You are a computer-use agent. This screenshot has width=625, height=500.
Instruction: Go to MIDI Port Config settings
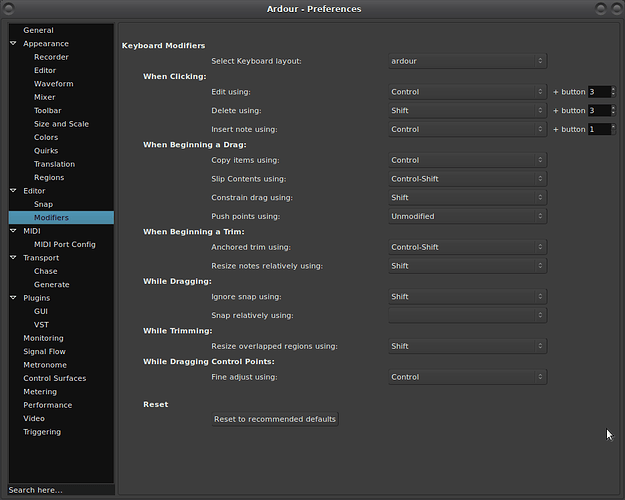click(x=64, y=244)
